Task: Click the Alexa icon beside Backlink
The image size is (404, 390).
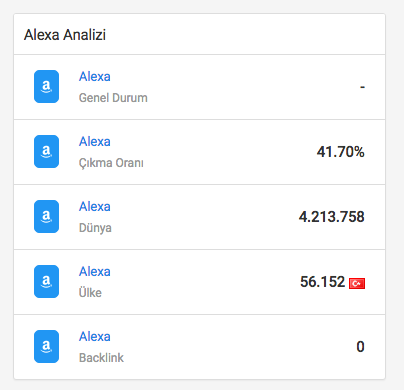Action: pos(46,346)
